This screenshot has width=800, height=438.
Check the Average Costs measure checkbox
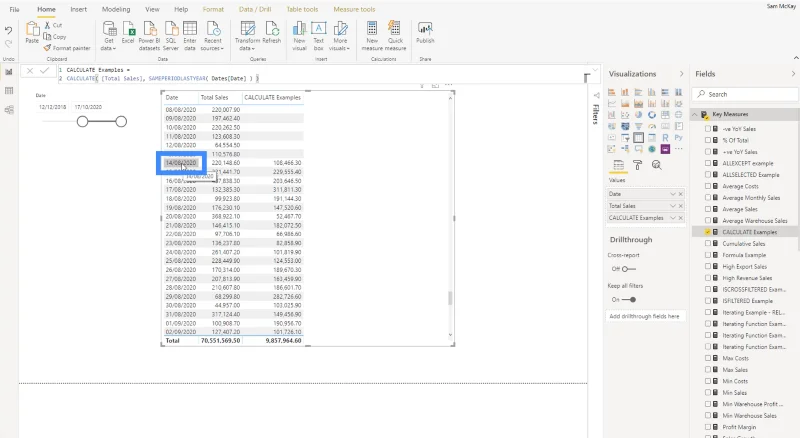point(708,186)
